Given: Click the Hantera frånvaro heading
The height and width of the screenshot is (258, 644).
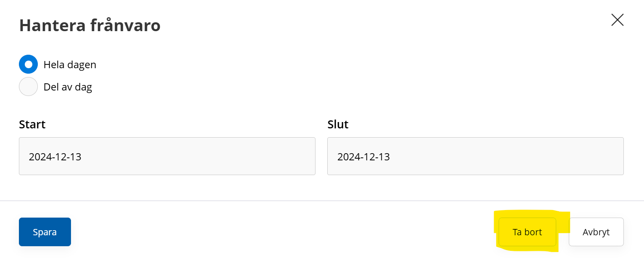Looking at the screenshot, I should 90,26.
